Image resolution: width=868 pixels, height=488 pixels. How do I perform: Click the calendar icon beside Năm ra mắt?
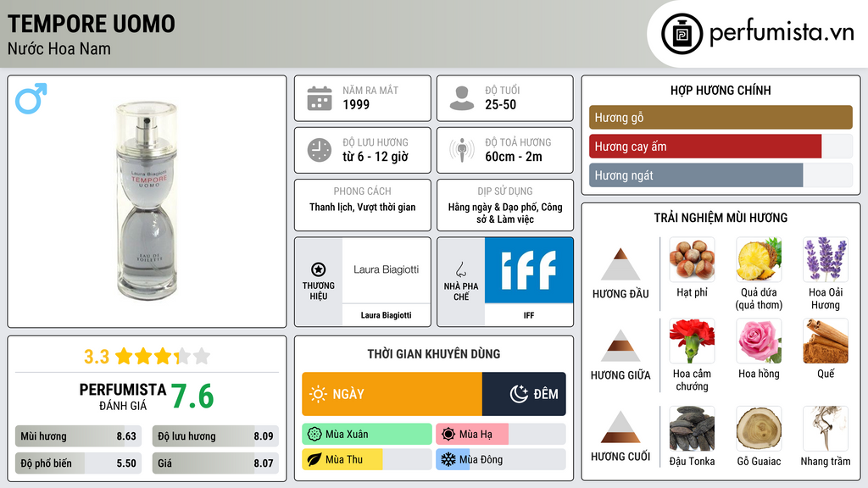point(320,98)
